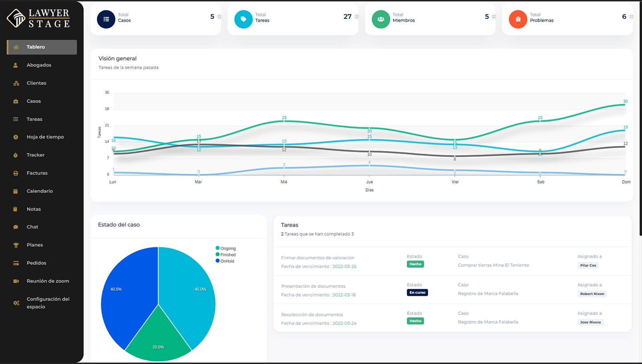Click the En curso status badge
Screen dimensions: 642x364
click(417, 293)
